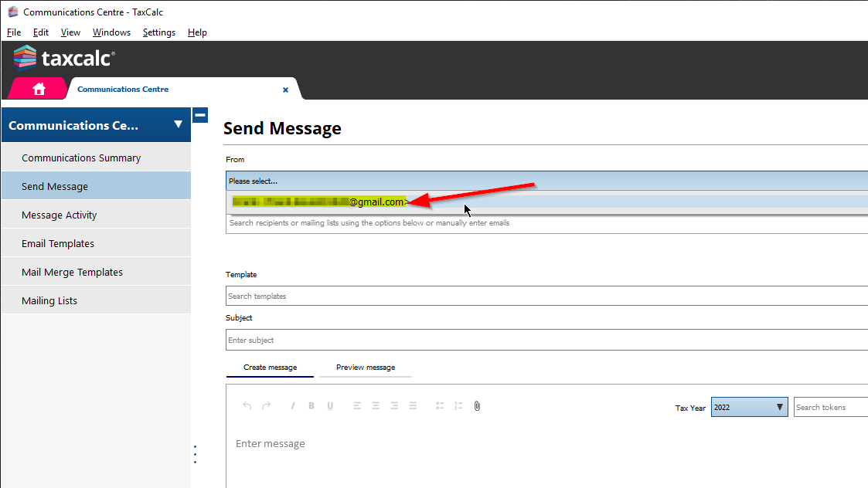Click the Enter subject field
This screenshot has height=488, width=868.
point(547,340)
